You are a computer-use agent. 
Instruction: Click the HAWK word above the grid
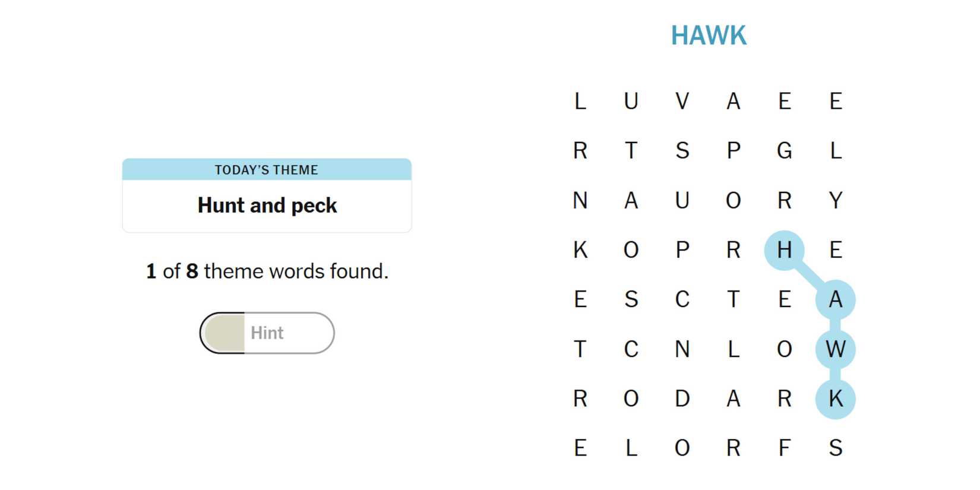pyautogui.click(x=708, y=36)
